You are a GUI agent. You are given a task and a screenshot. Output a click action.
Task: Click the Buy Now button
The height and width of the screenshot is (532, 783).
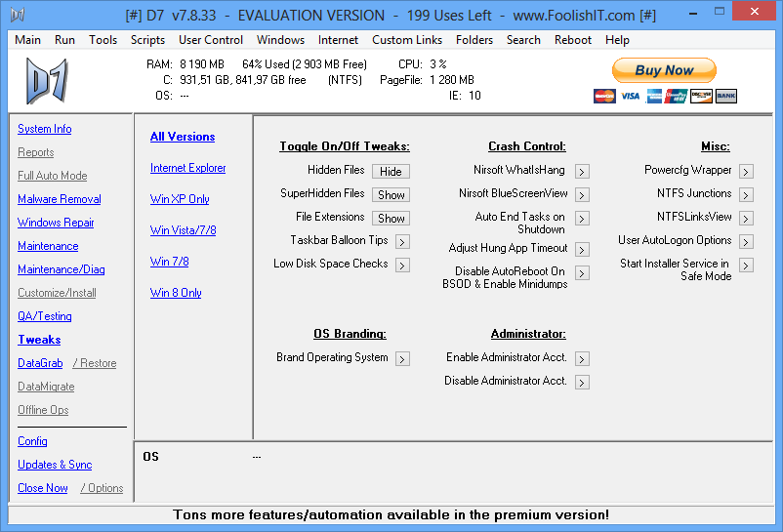[x=664, y=70]
